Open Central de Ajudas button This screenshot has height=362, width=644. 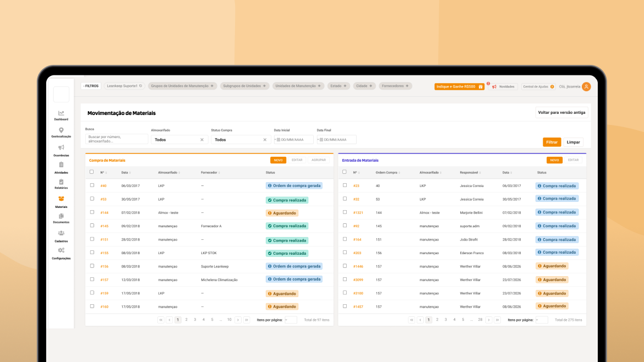point(538,86)
